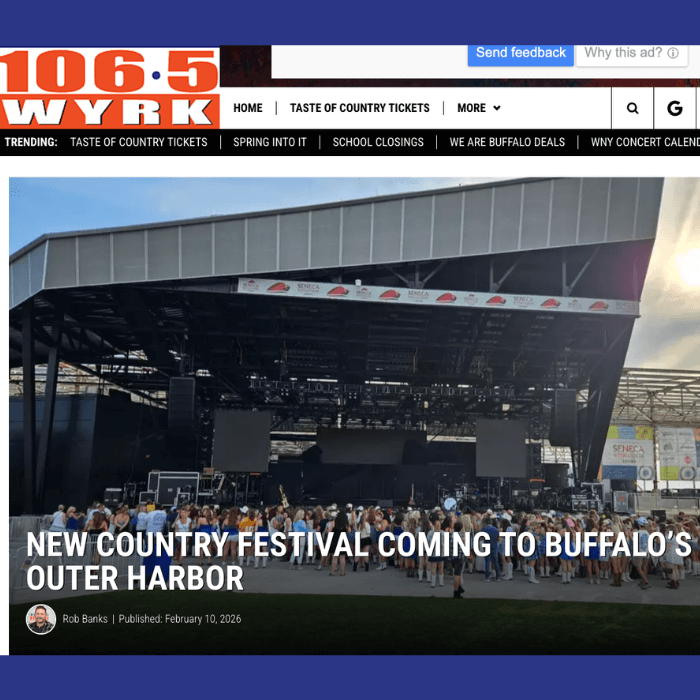The image size is (700, 700).
Task: Open Taste of Country Tickets nav item
Action: tap(359, 108)
